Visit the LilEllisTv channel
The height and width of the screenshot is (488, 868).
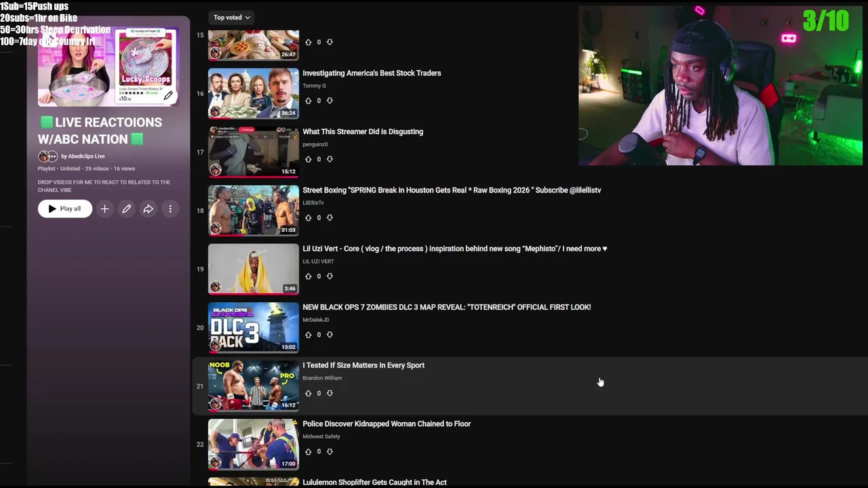[x=313, y=203]
